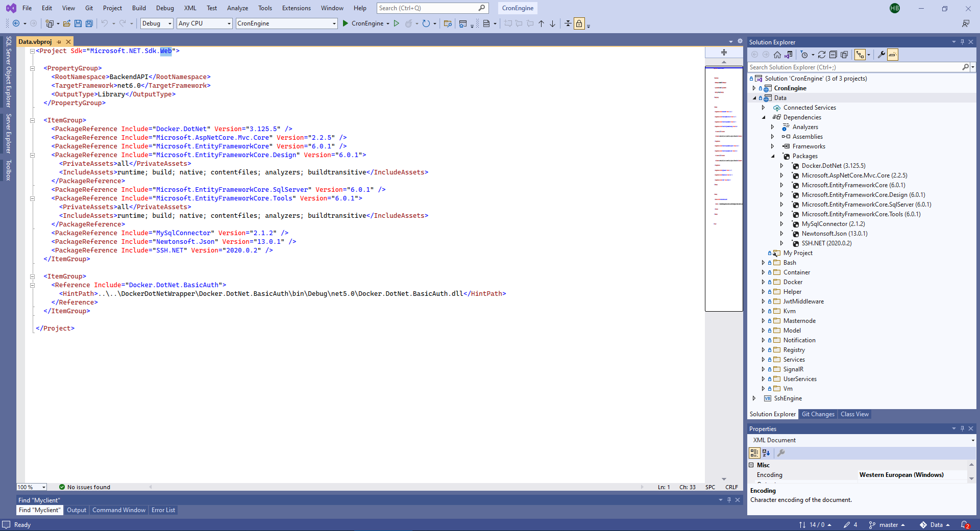Toggle the highlighted lock icon in the toolbar
The height and width of the screenshot is (531, 980).
579,23
